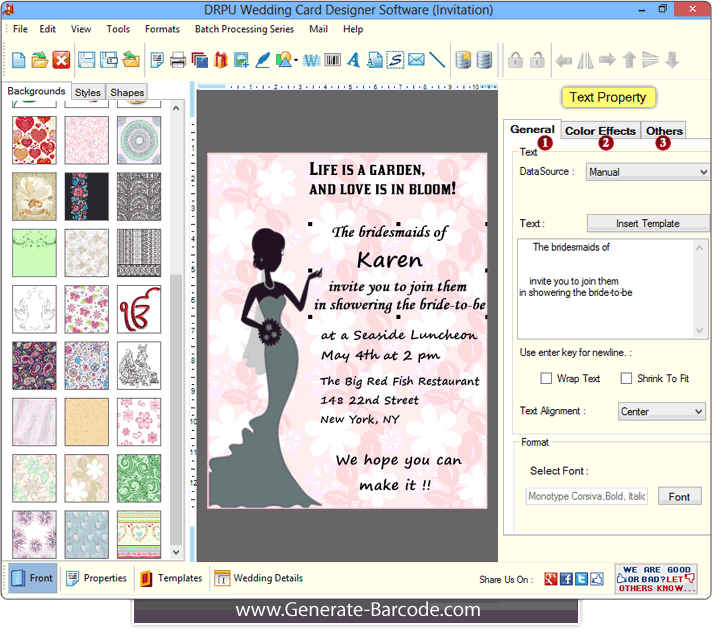Open the Text Alignment Center dropdown
712x629 pixels.
click(661, 411)
